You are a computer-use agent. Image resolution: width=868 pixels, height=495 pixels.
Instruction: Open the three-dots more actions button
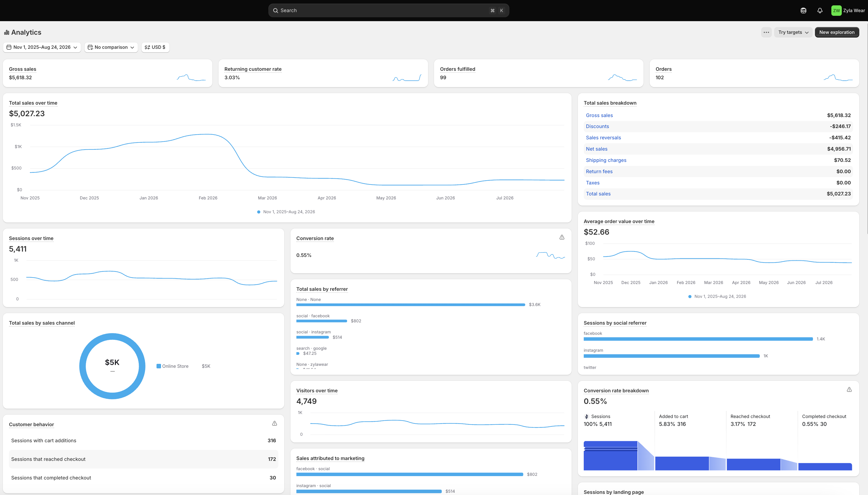coord(766,32)
